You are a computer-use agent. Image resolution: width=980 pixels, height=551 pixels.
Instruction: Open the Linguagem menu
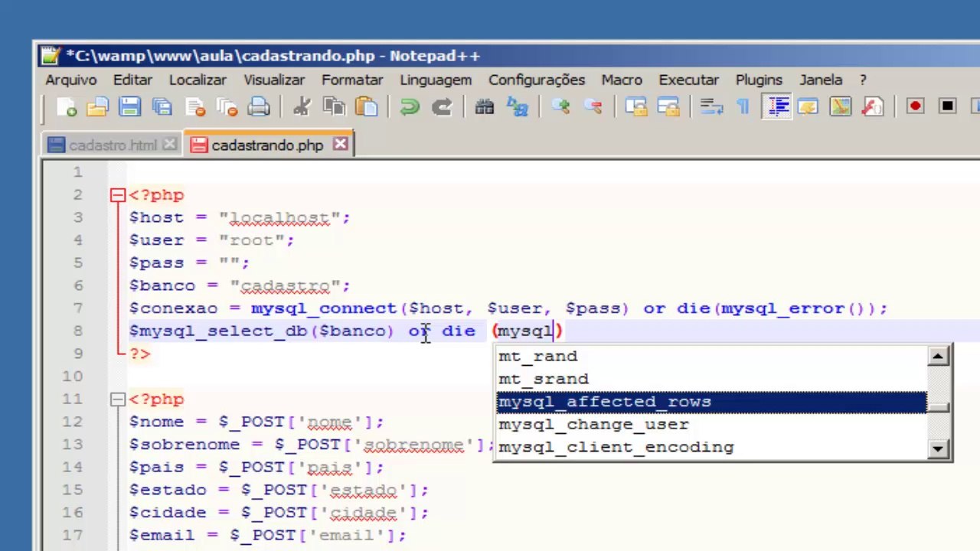(436, 80)
